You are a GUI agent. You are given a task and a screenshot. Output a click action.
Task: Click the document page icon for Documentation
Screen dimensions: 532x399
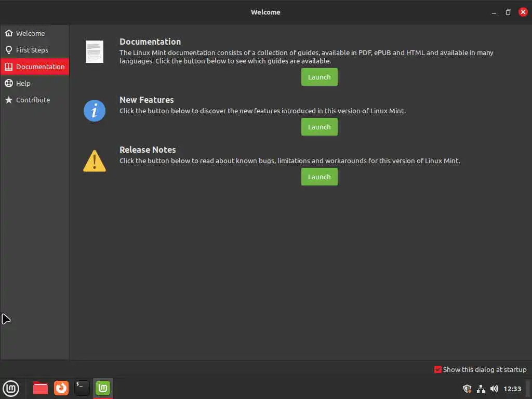95,51
